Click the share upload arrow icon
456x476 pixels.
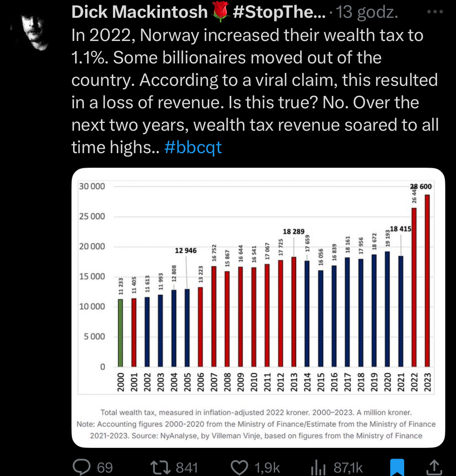click(434, 467)
